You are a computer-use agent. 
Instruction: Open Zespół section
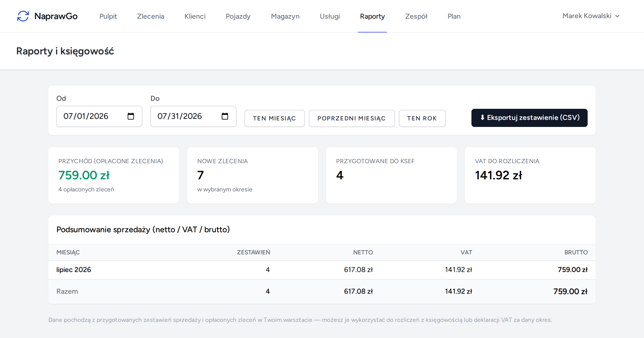(416, 16)
